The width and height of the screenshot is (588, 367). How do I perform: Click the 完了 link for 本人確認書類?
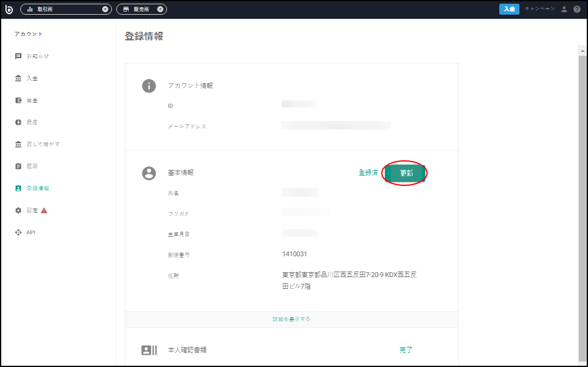pyautogui.click(x=405, y=349)
